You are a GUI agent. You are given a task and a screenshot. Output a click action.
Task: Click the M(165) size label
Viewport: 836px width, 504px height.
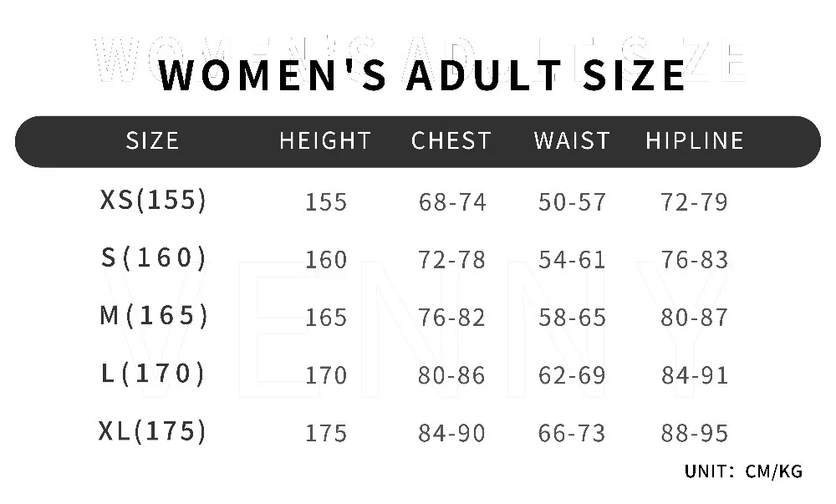coord(154,315)
